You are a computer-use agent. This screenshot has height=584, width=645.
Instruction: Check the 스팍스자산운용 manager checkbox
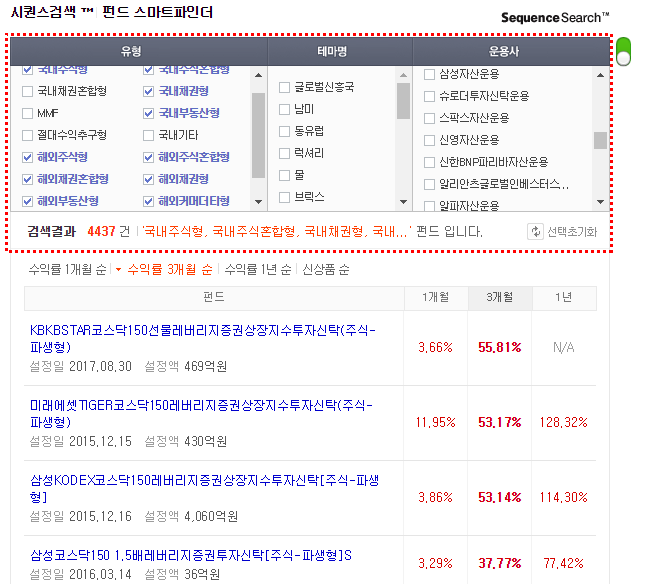point(429,118)
